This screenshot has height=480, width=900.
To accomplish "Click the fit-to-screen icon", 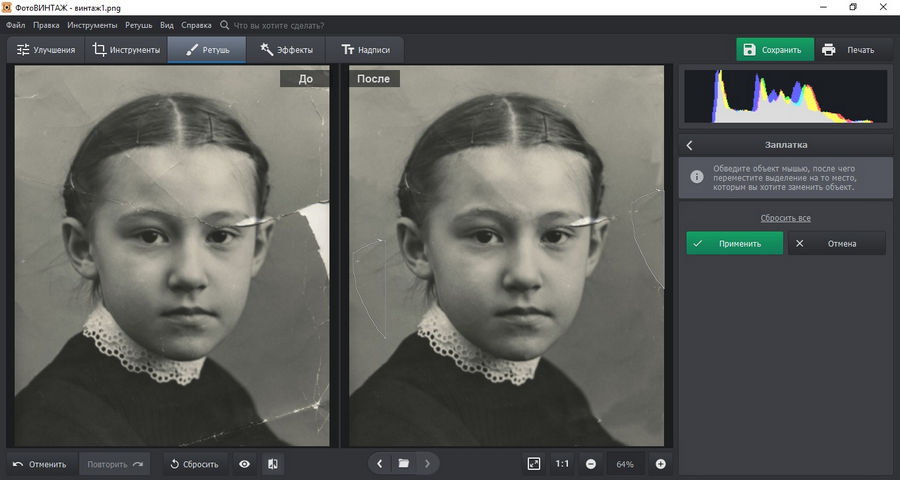I will tap(534, 464).
